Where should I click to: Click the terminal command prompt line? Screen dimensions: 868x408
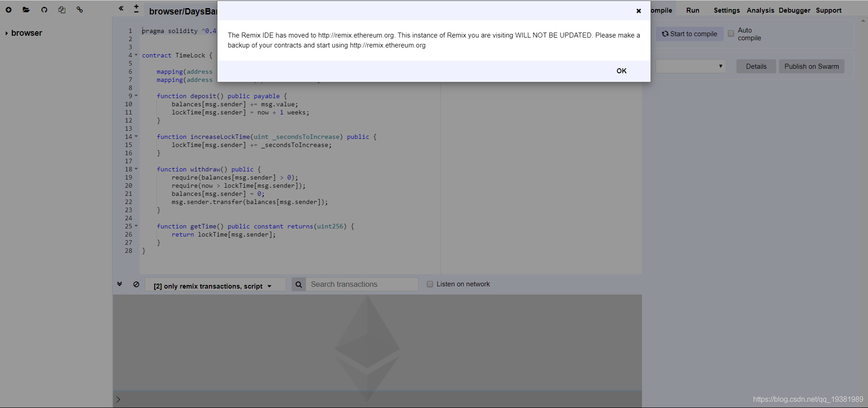click(377, 399)
